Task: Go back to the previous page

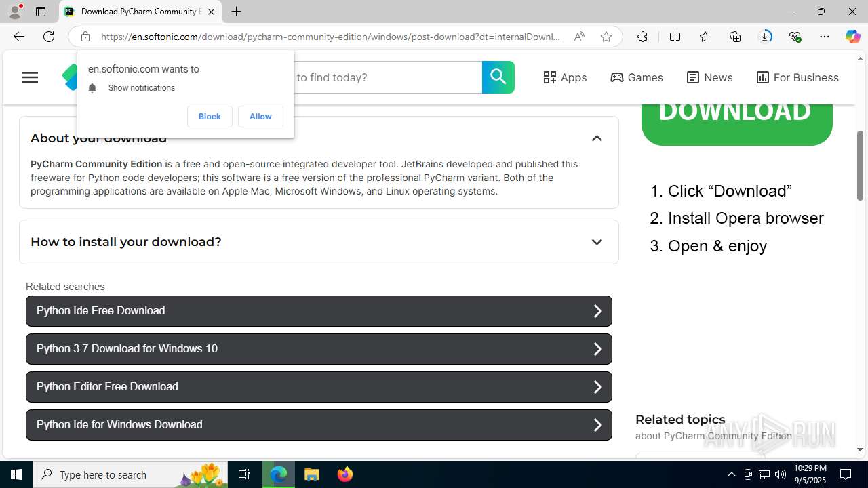Action: click(19, 37)
